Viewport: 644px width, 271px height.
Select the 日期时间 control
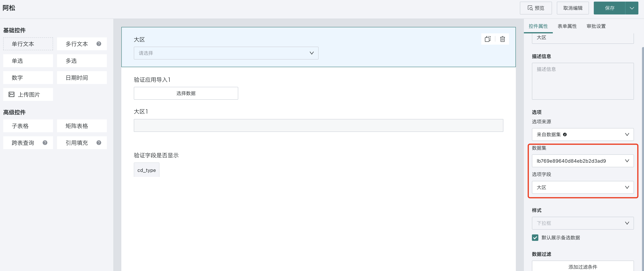tap(82, 78)
